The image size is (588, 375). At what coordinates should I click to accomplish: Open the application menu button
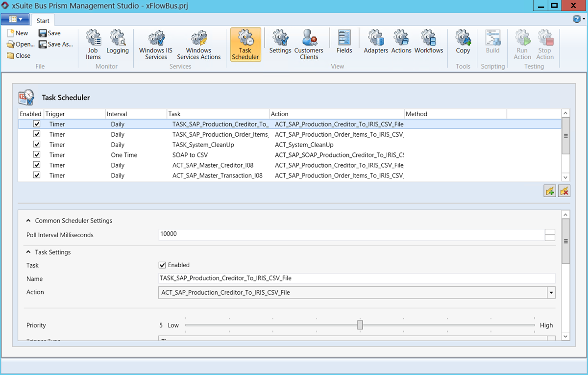point(15,18)
